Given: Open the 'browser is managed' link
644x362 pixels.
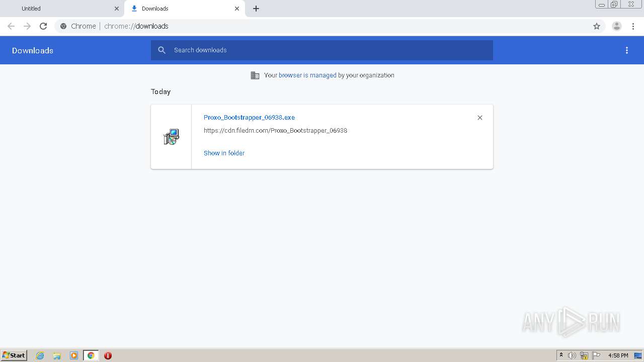Looking at the screenshot, I should (x=307, y=75).
